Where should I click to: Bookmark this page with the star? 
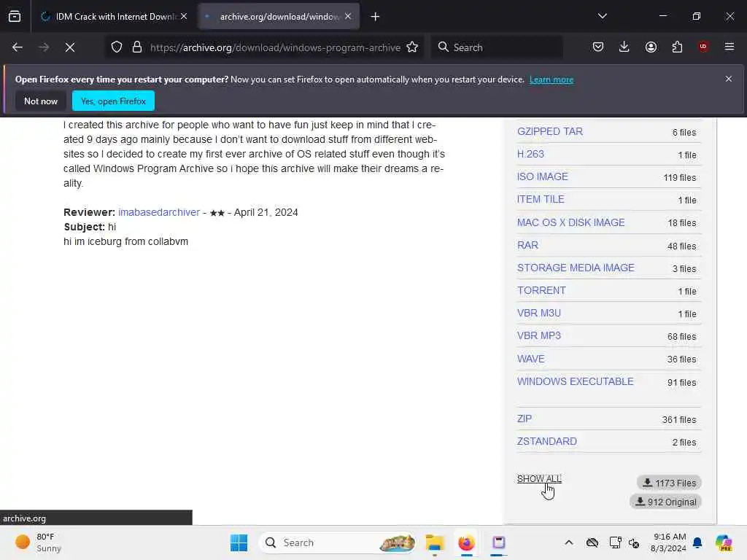pyautogui.click(x=412, y=47)
